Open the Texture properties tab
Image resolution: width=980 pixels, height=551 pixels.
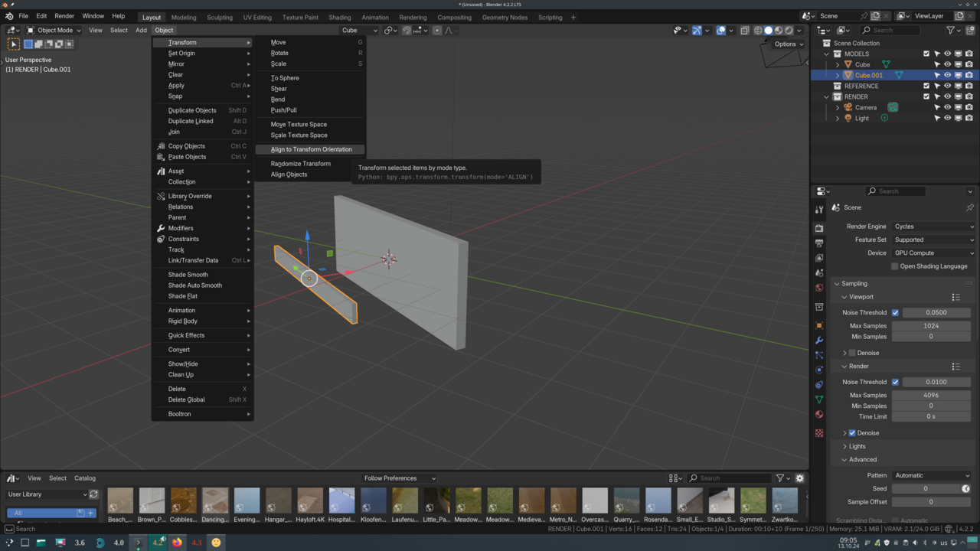coord(819,433)
